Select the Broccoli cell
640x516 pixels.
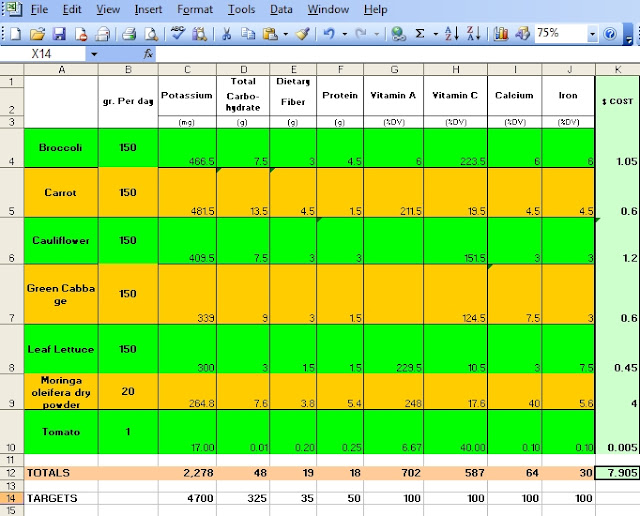click(x=61, y=148)
